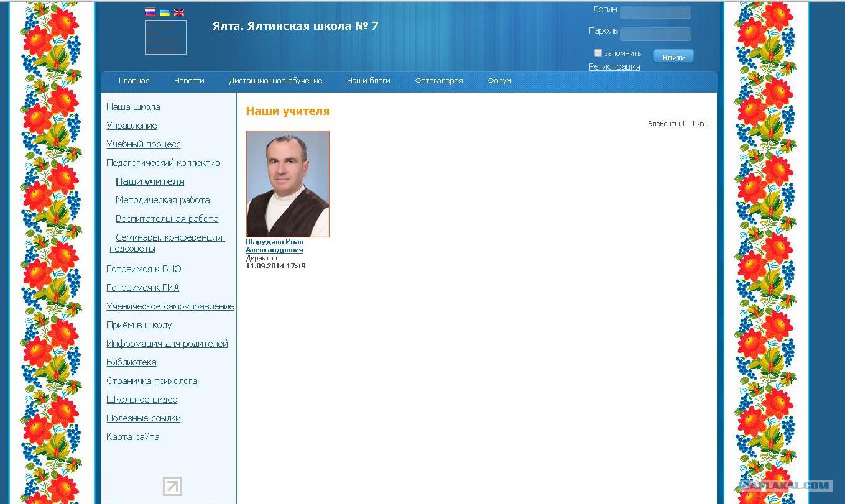
Task: Open the «Воспитательная работа» sidebar link
Action: (x=167, y=219)
